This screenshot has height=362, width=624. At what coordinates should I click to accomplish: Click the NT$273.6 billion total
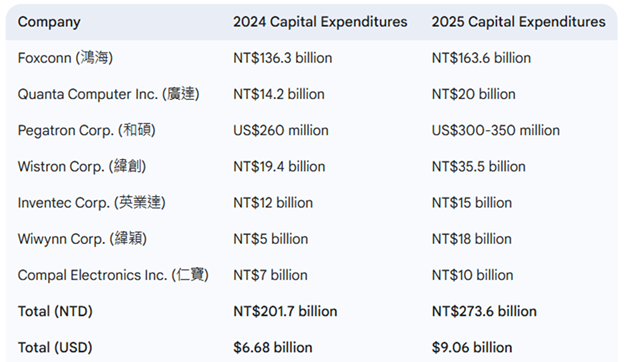point(484,311)
